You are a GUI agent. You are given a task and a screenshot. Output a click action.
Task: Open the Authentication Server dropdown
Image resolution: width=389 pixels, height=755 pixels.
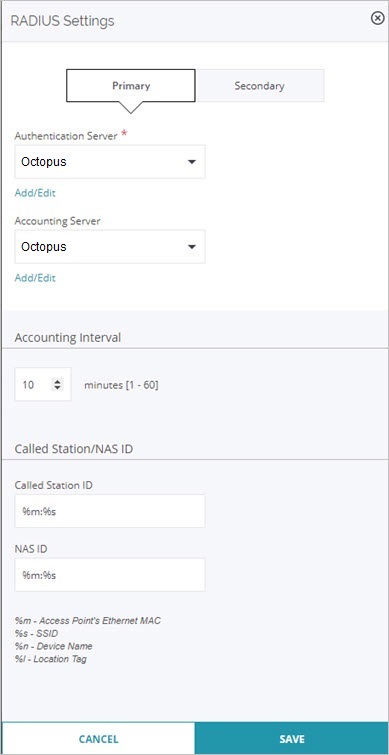(110, 162)
